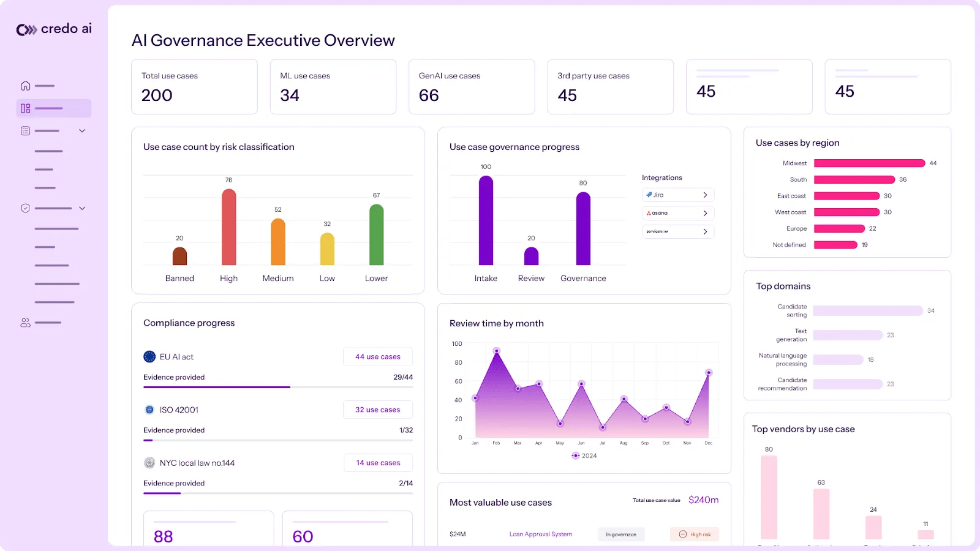The height and width of the screenshot is (551, 980).
Task: Open the Loan Approval System link
Action: [541, 534]
